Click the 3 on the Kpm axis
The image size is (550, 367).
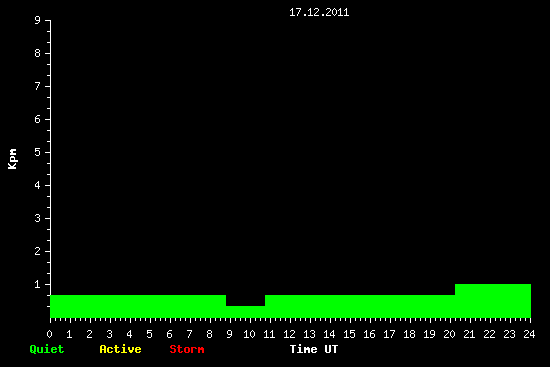[x=38, y=218]
